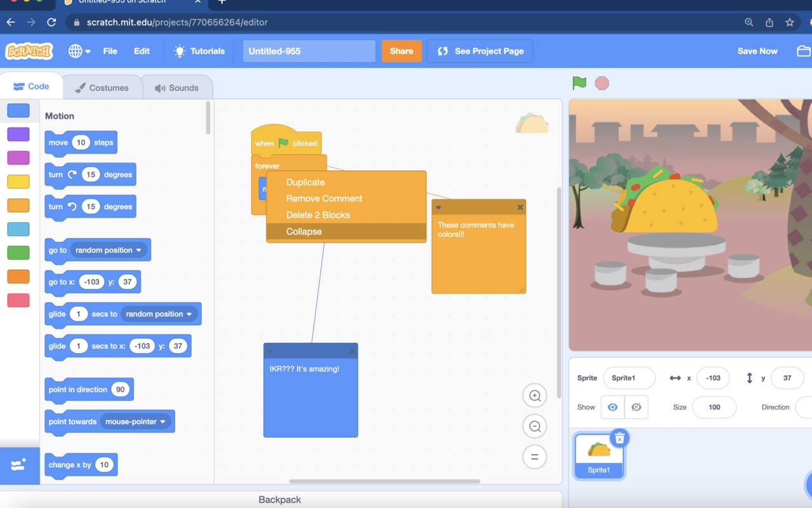The image size is (812, 508).
Task: Hide Sprite1 with the slashed-eye toggle
Action: [x=636, y=407]
